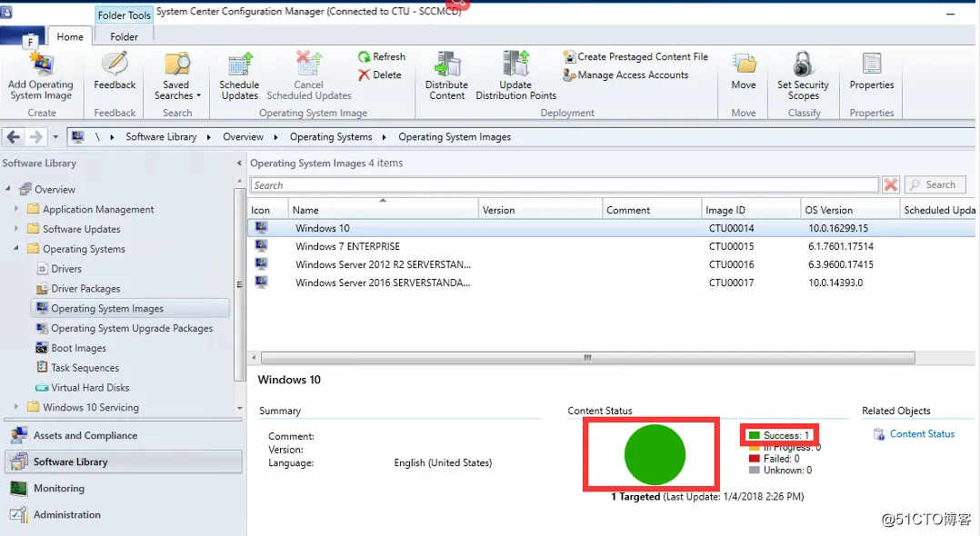
Task: Go forward with the navigation arrow
Action: point(36,137)
